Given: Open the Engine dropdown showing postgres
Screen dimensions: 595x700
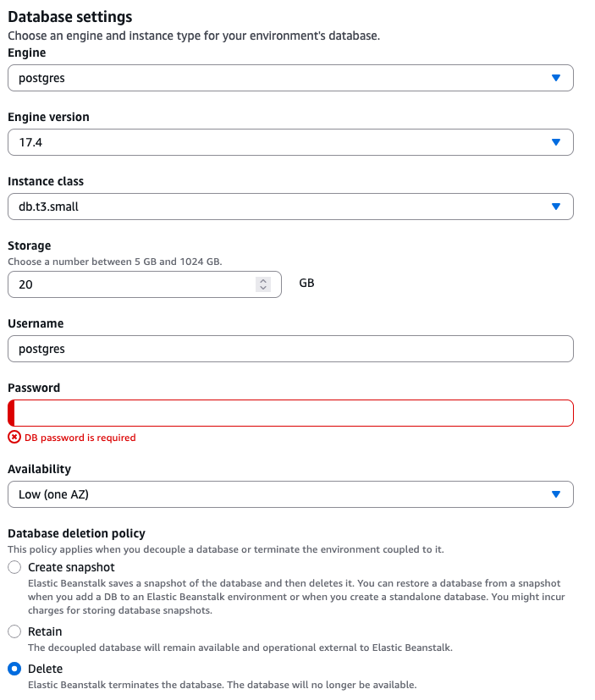Looking at the screenshot, I should [279, 78].
